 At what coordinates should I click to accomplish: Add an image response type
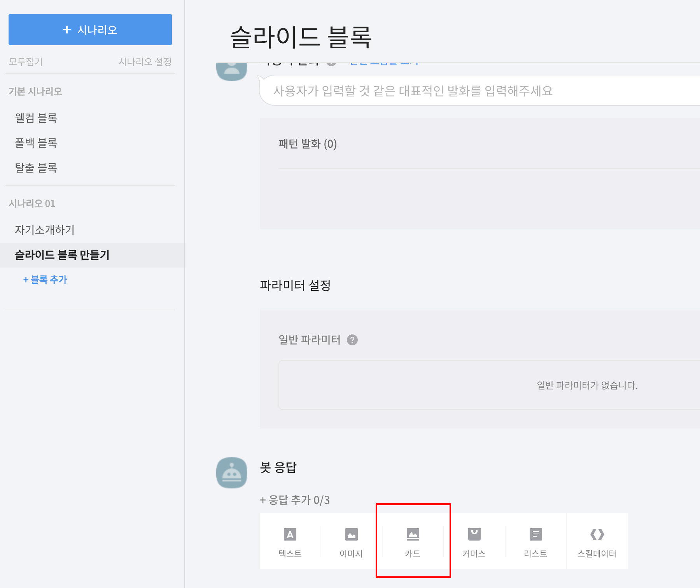click(x=351, y=541)
